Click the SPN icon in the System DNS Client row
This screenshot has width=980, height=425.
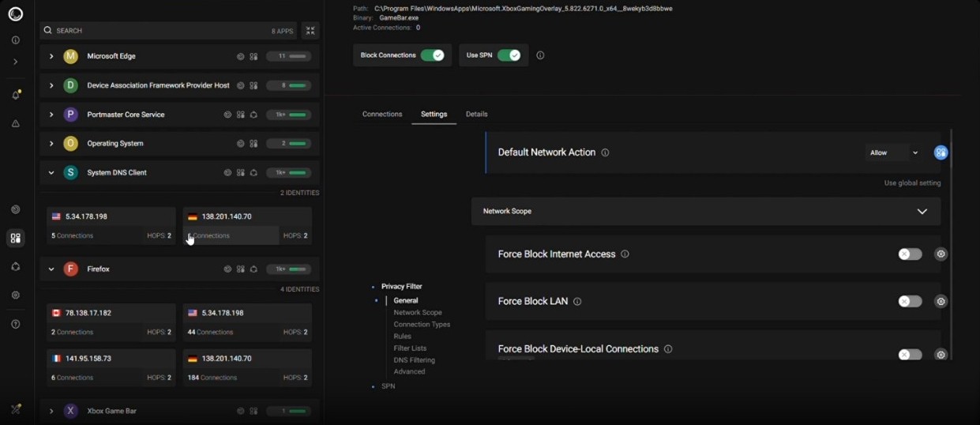253,172
